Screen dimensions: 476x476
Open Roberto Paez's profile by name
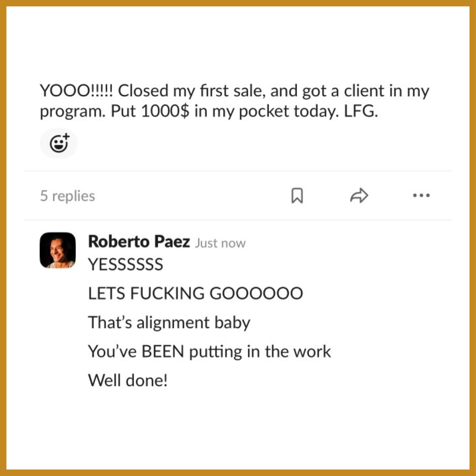click(139, 242)
